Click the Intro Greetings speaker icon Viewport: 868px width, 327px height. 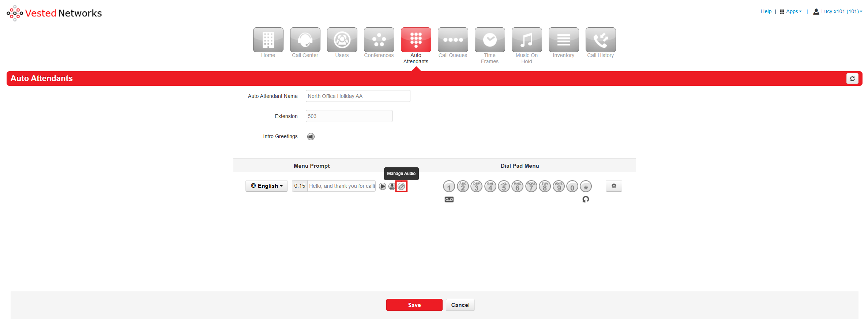tap(311, 137)
